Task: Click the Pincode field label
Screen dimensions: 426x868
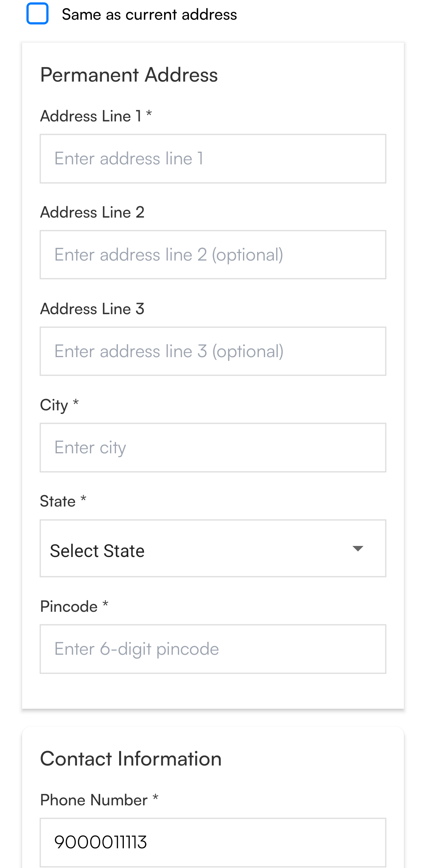Action: (x=69, y=607)
